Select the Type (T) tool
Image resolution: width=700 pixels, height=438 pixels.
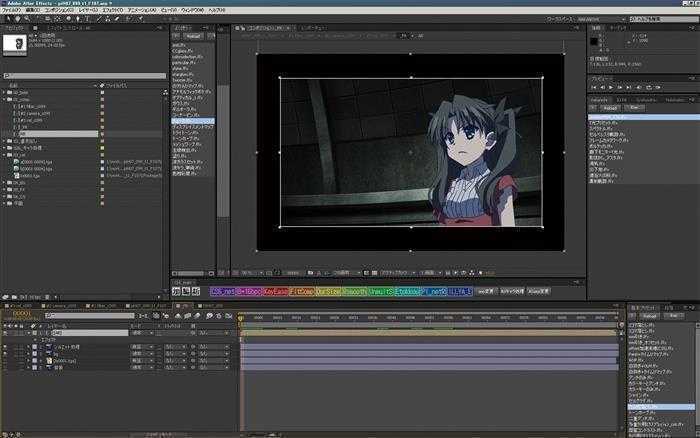tap(87, 19)
